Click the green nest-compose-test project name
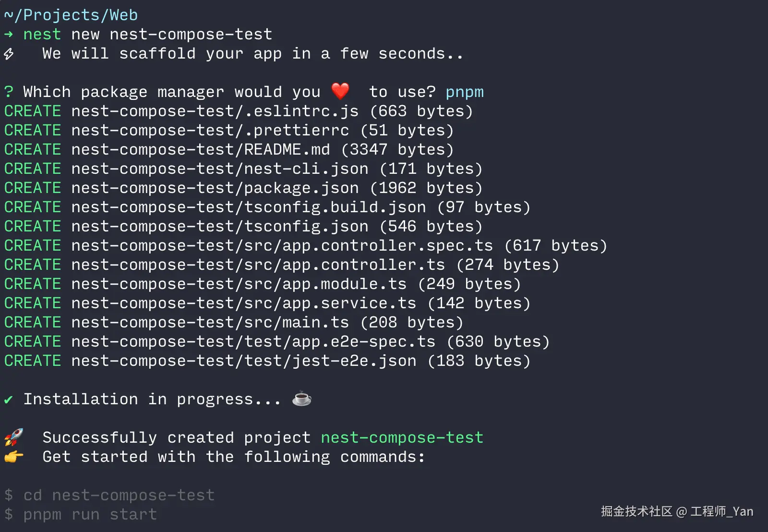768x532 pixels. point(402,437)
